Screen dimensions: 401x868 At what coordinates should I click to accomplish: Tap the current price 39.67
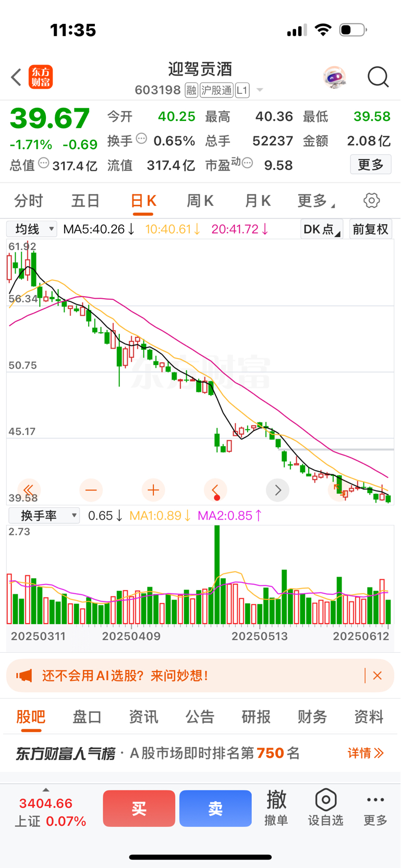click(50, 118)
